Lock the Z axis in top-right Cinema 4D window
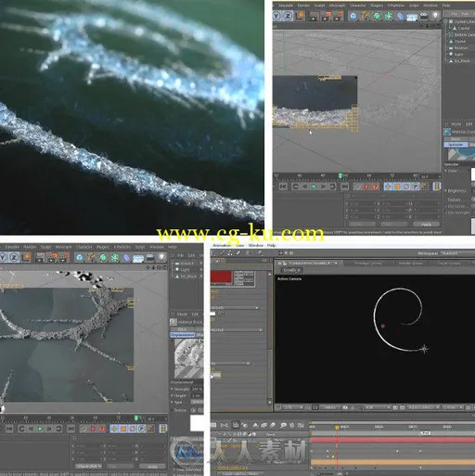 pyautogui.click(x=288, y=16)
